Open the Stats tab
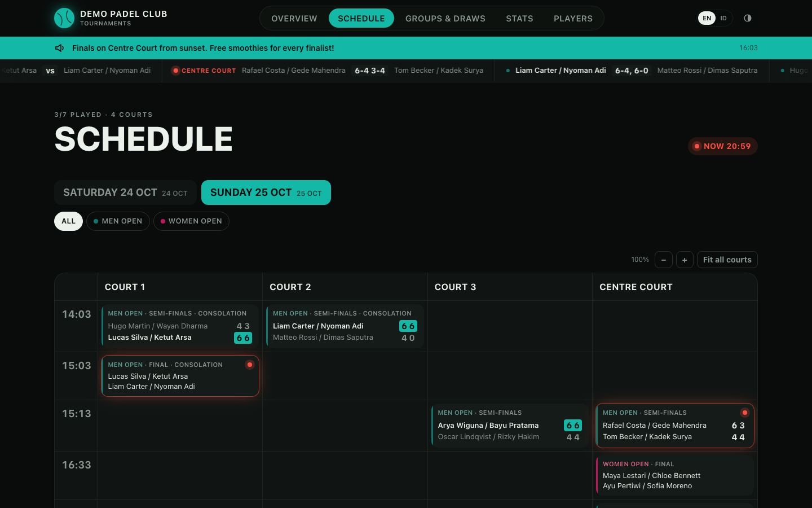The height and width of the screenshot is (508, 812). coord(519,18)
